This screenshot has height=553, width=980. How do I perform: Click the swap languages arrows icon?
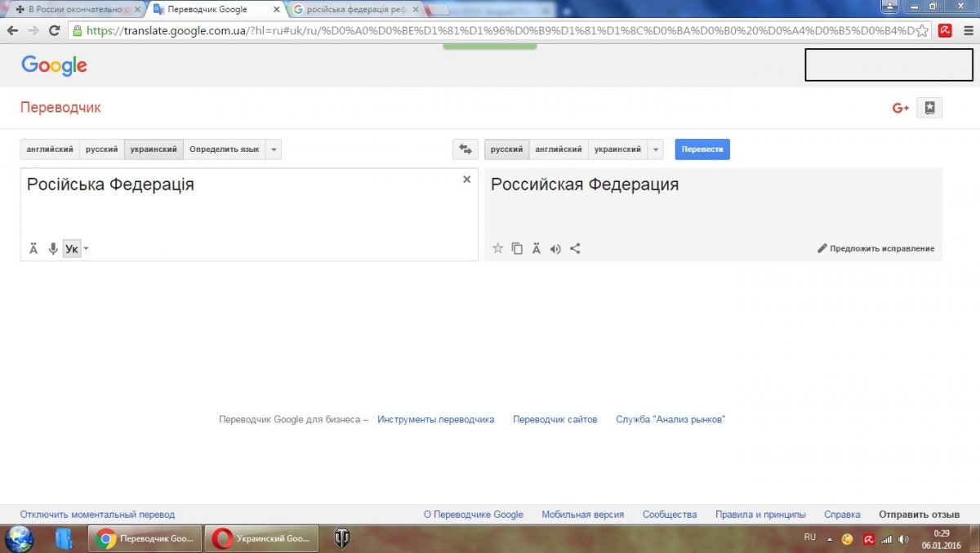[465, 149]
